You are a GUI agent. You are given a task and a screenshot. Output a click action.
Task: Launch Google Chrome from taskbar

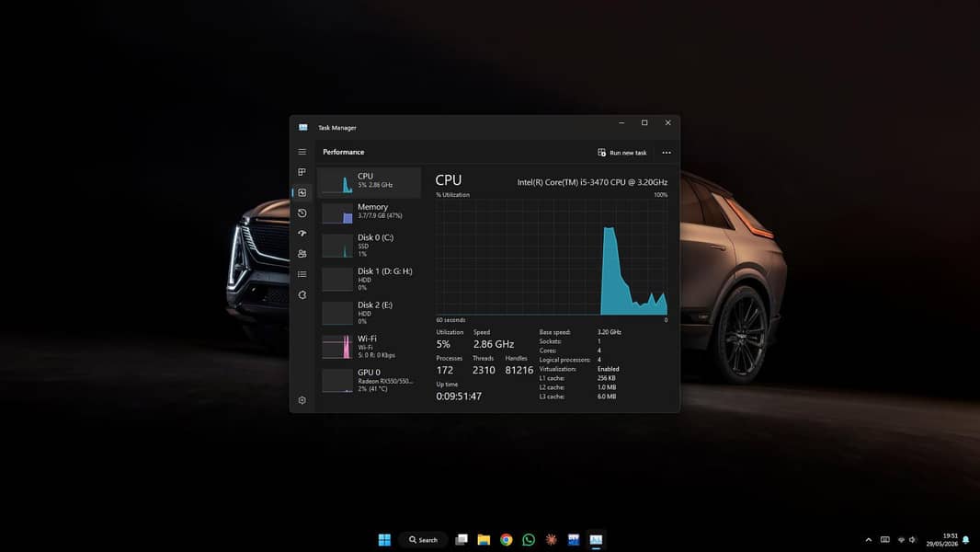pos(507,539)
